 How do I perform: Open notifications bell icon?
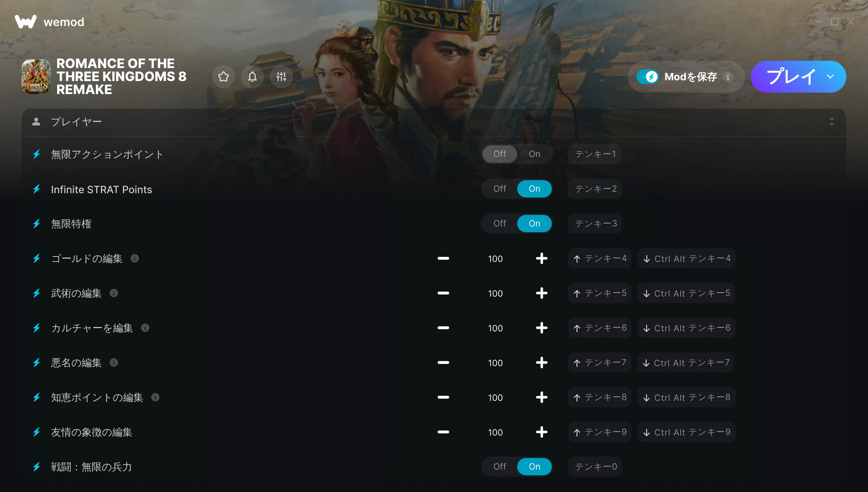(252, 77)
